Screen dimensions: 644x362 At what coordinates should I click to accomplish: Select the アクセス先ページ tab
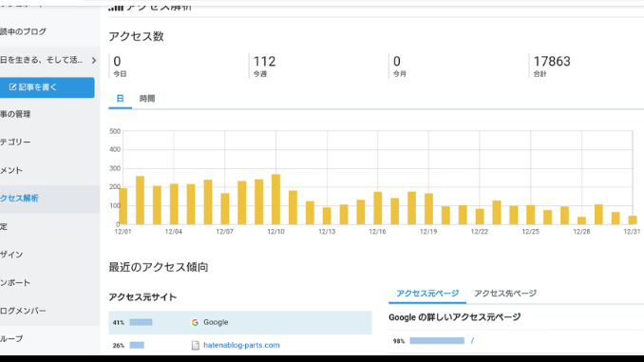(505, 294)
